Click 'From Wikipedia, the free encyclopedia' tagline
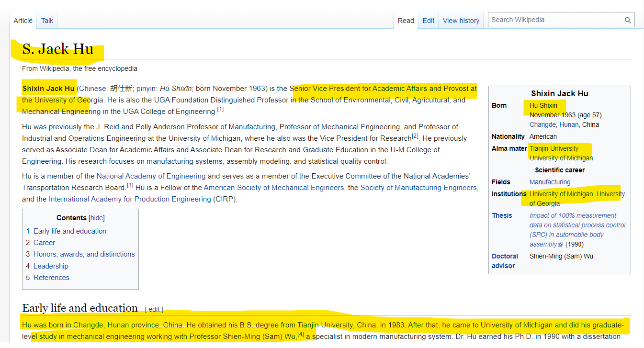This screenshot has width=644, height=348. click(x=79, y=68)
